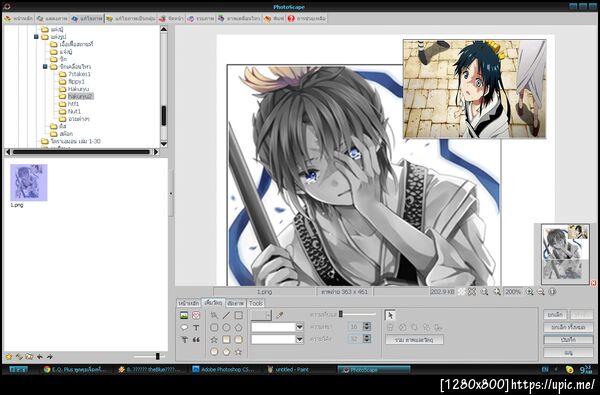
Task: Click the folder tree horizontal scroll-right arrow
Action: point(156,152)
